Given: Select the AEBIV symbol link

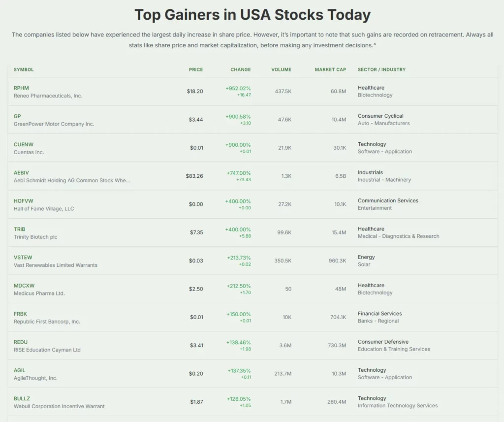Looking at the screenshot, I should coord(22,173).
